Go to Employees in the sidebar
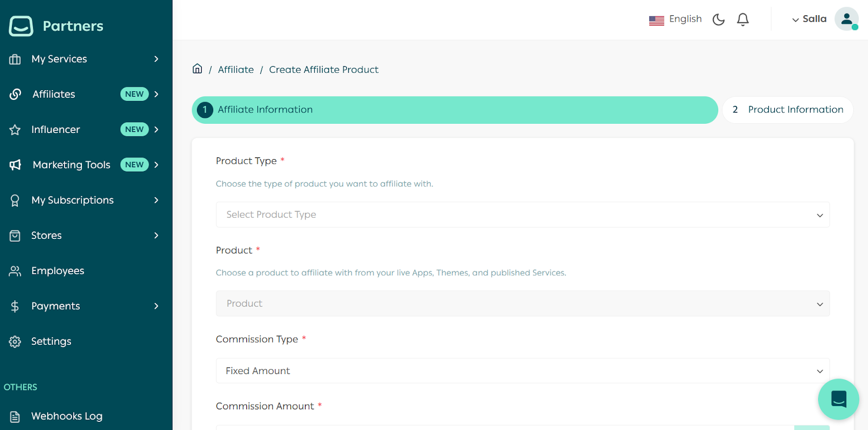 coord(58,271)
